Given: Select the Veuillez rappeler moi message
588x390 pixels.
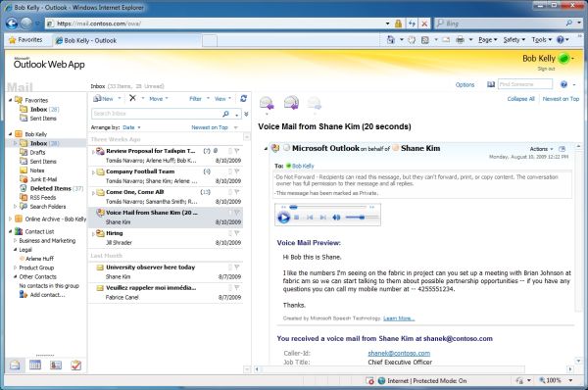Looking at the screenshot, I should coord(166,292).
